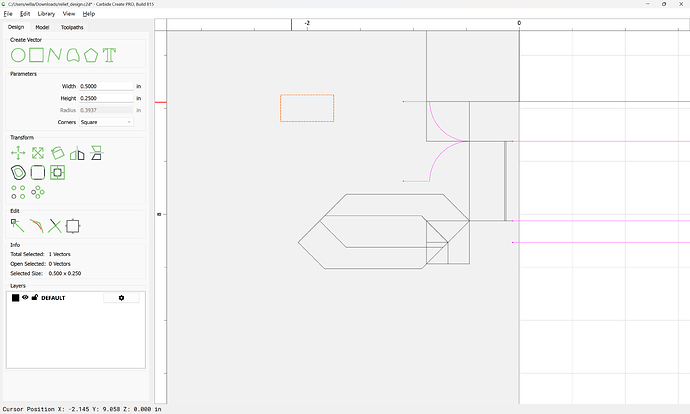690x414 pixels.
Task: Switch to the Design tab
Action: pos(16,27)
